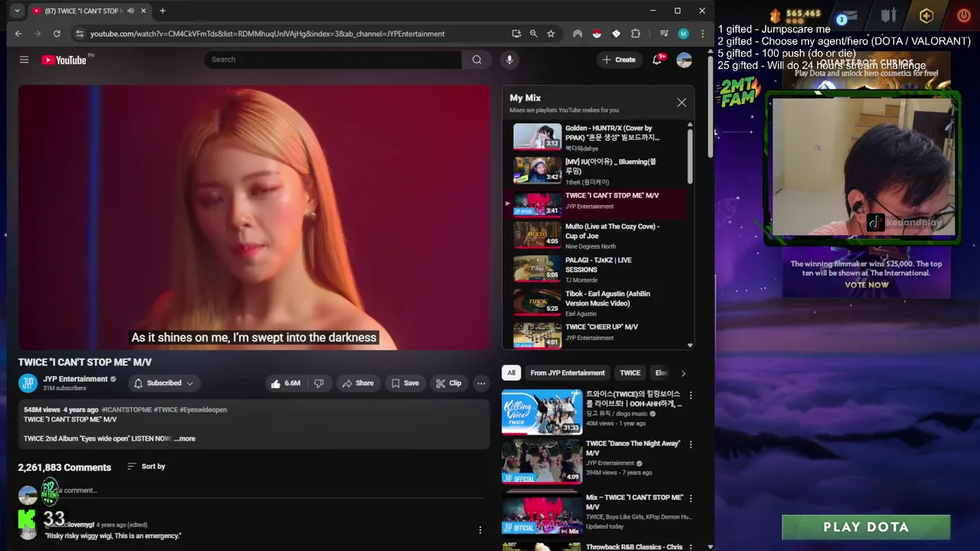Viewport: 980px width, 551px height.
Task: Play PALAGI TJxKZ Live Sessions
Action: (597, 269)
